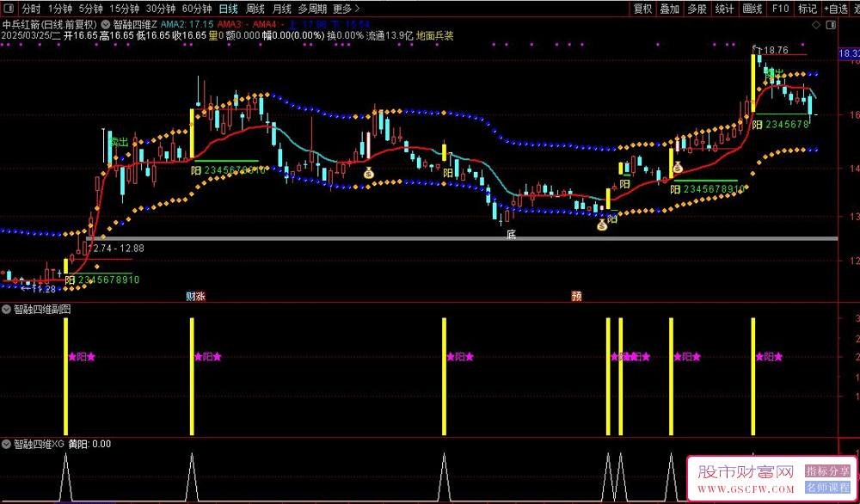This screenshot has height=504, width=860.
Task: Switch to the 分时 intraday tab
Action: point(31,9)
